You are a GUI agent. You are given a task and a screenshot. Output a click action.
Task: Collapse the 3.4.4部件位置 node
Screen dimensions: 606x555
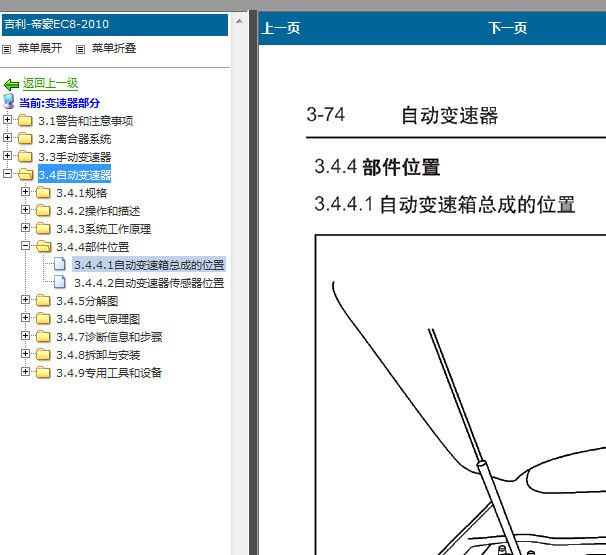(25, 246)
